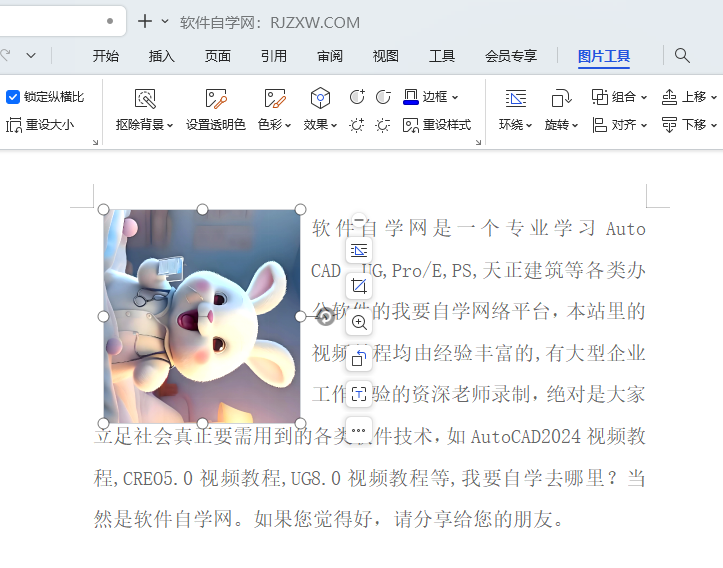Open the 工具 tab
The width and height of the screenshot is (723, 568).
(x=442, y=56)
